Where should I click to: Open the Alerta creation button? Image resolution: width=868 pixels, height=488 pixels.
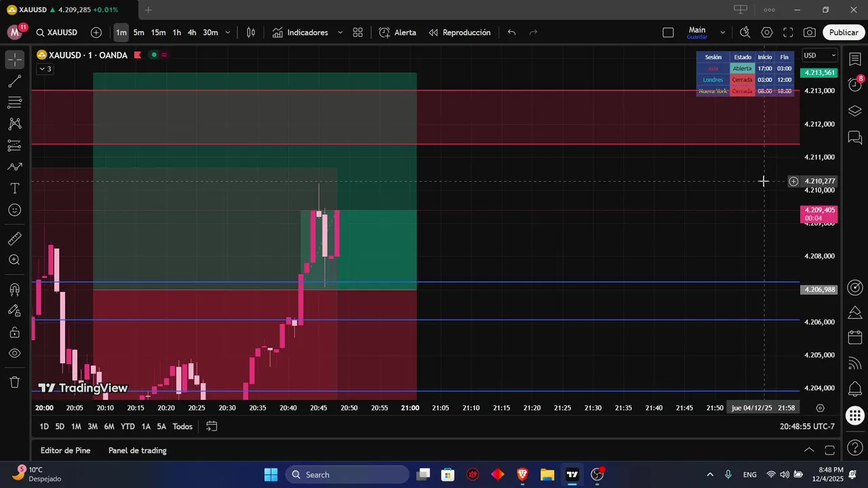(398, 33)
